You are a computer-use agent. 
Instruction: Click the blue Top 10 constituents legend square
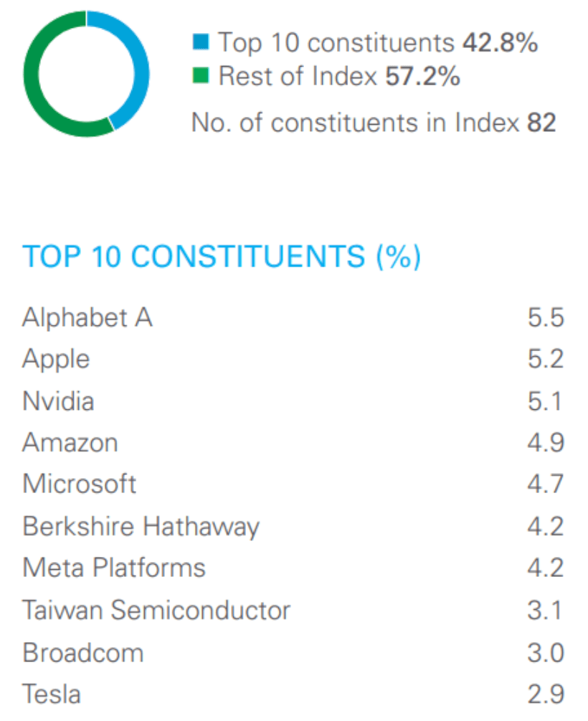coord(201,43)
